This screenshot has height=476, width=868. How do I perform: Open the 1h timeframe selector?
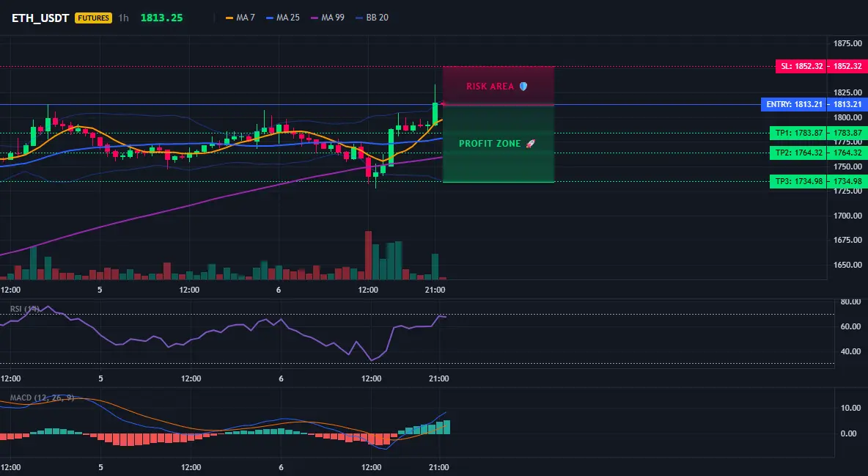123,18
